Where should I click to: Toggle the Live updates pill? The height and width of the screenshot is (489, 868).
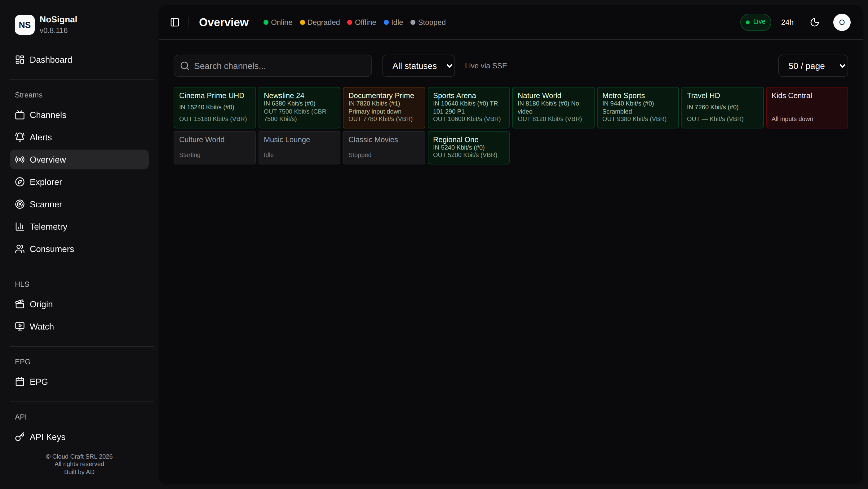[755, 22]
